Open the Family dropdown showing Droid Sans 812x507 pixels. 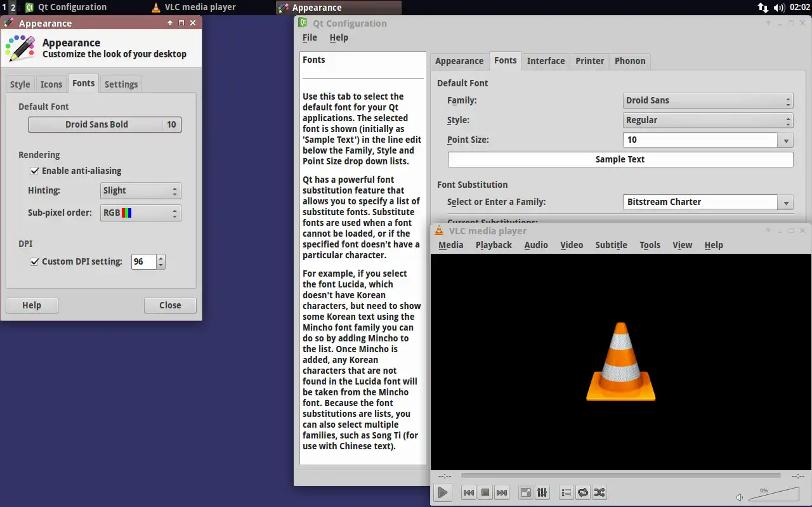point(708,100)
